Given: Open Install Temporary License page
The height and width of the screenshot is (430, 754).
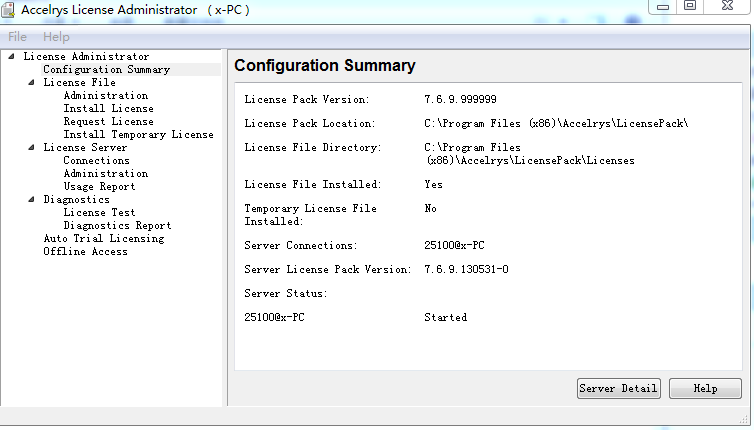Looking at the screenshot, I should click(138, 135).
